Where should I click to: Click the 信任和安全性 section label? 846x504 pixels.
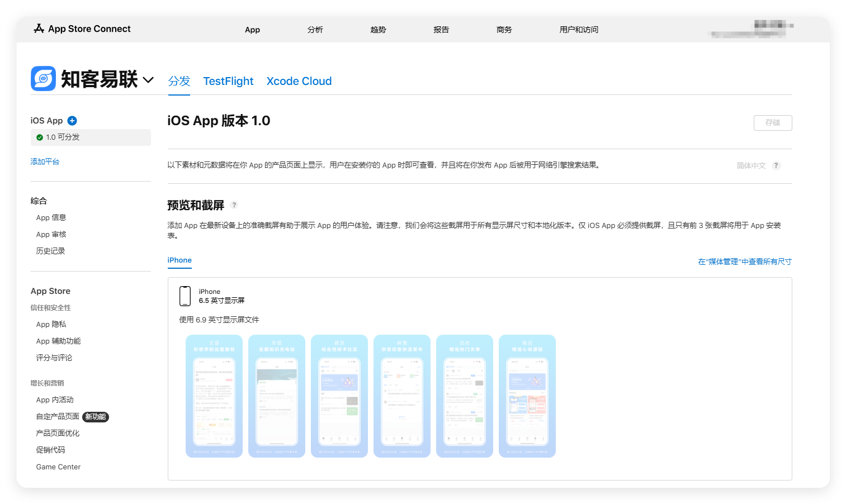point(51,308)
